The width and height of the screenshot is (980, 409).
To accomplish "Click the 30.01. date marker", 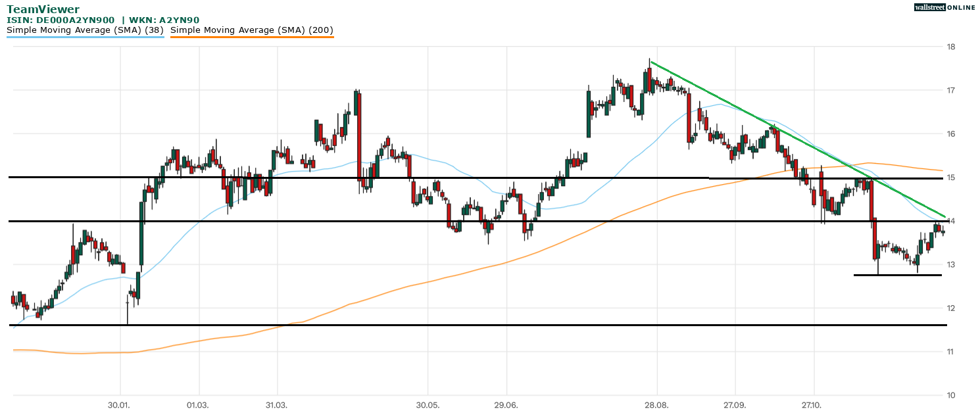I will click(x=120, y=404).
